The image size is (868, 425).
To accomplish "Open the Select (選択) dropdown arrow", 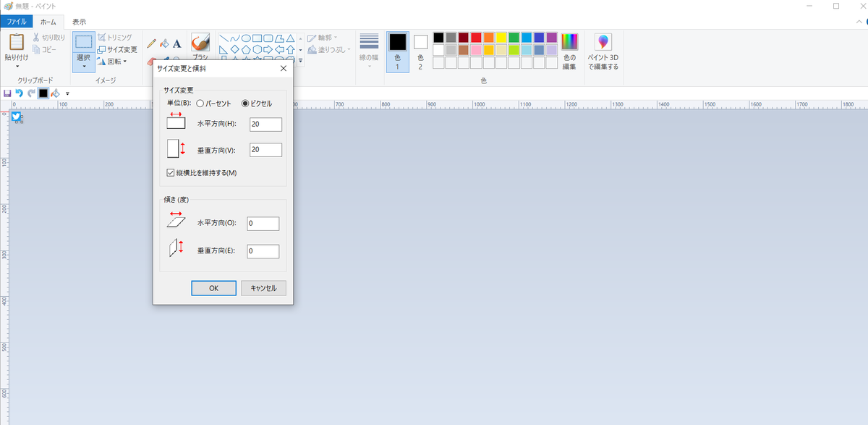I will tap(84, 66).
